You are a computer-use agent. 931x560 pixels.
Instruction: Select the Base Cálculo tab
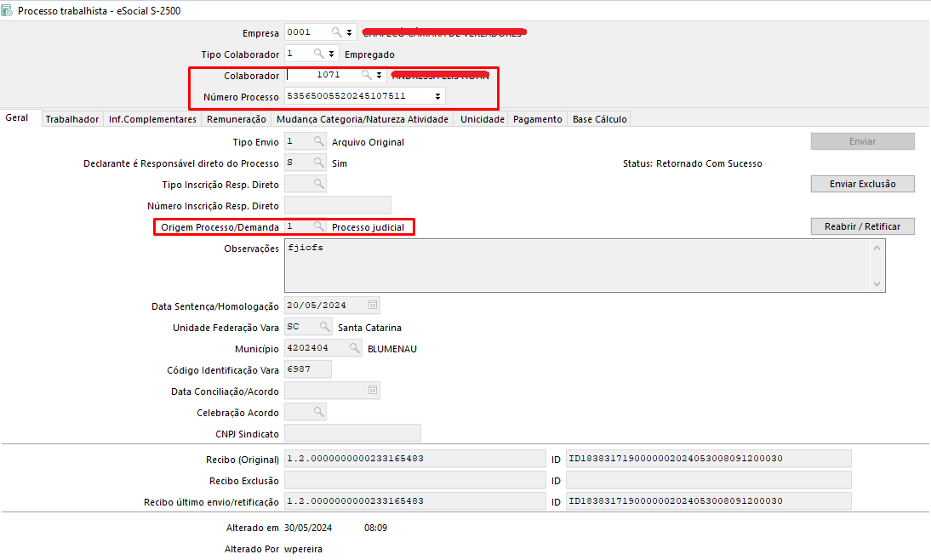[600, 119]
